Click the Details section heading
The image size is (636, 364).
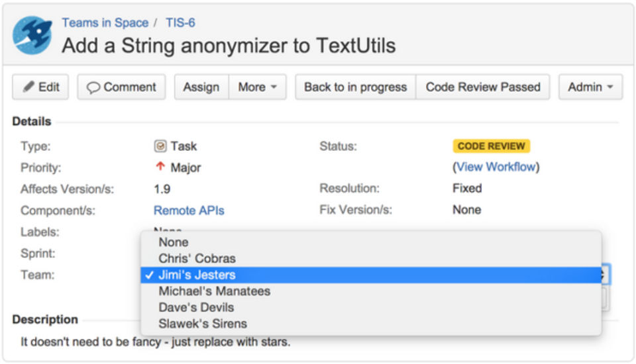(x=32, y=121)
